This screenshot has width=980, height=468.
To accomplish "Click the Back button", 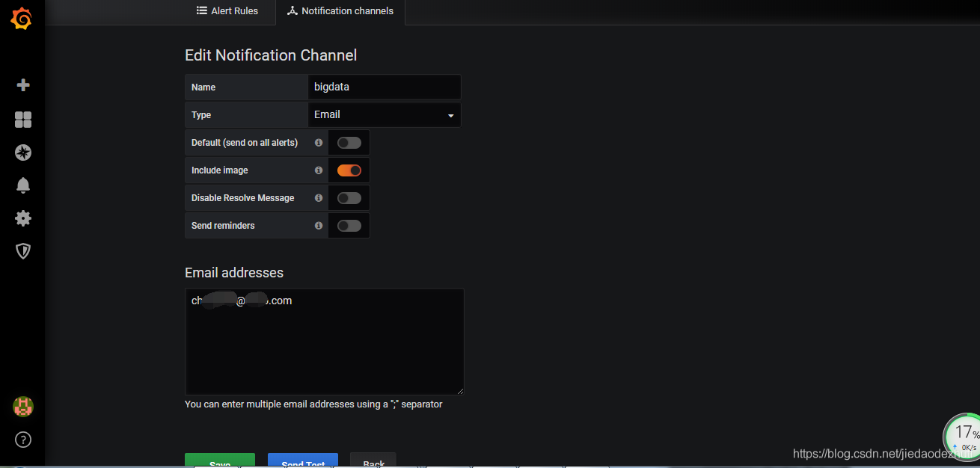I will coord(373,461).
